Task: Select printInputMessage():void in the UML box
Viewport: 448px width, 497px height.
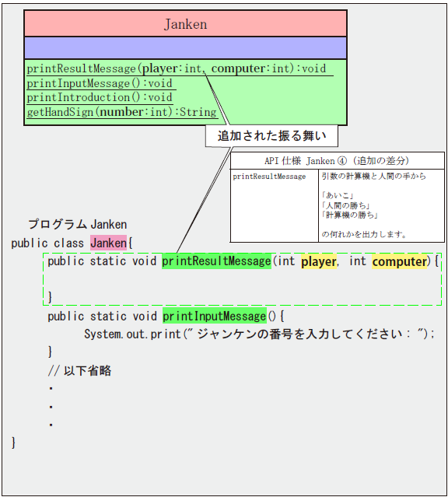Action: coord(100,83)
